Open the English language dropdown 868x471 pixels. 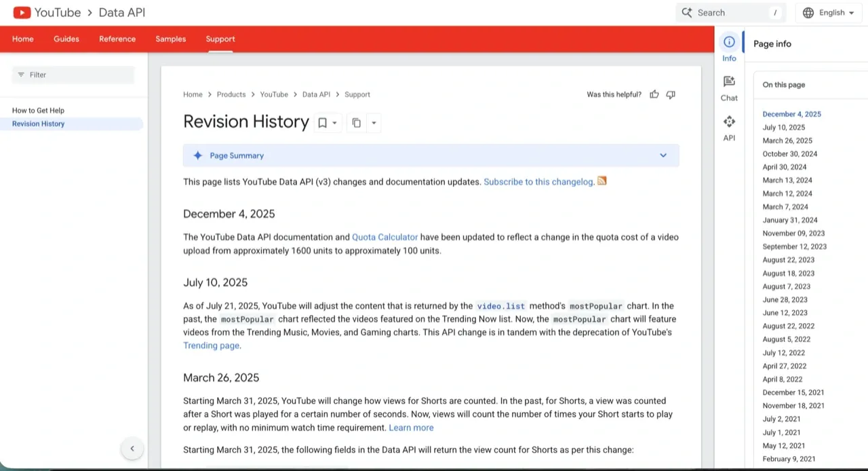827,12
